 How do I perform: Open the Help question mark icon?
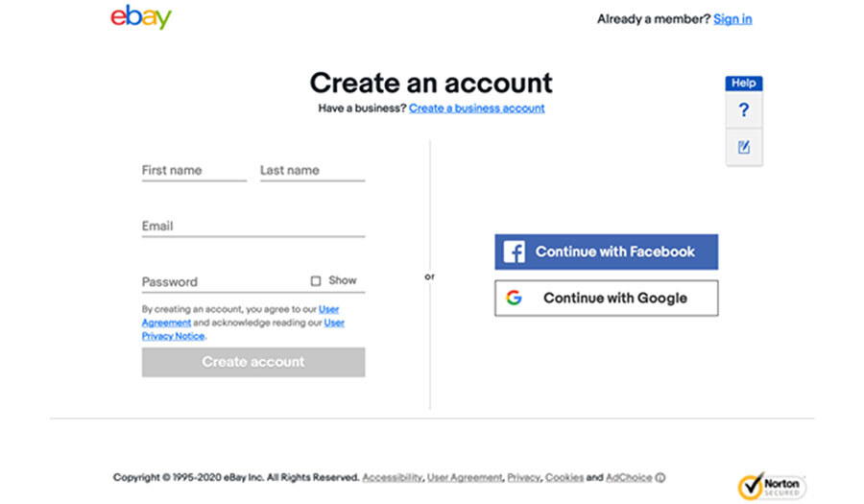[x=744, y=110]
